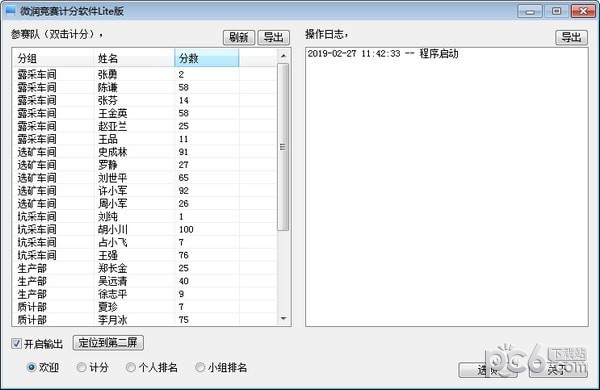Select the row for 占小飞
600x390 pixels.
pos(145,242)
